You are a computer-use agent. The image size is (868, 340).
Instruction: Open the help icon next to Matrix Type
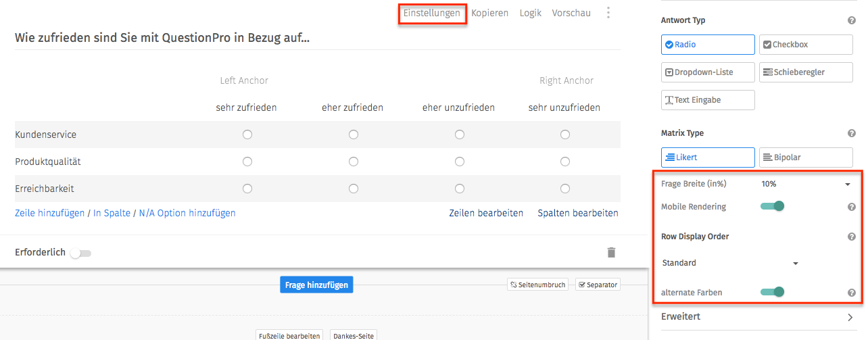pyautogui.click(x=852, y=133)
